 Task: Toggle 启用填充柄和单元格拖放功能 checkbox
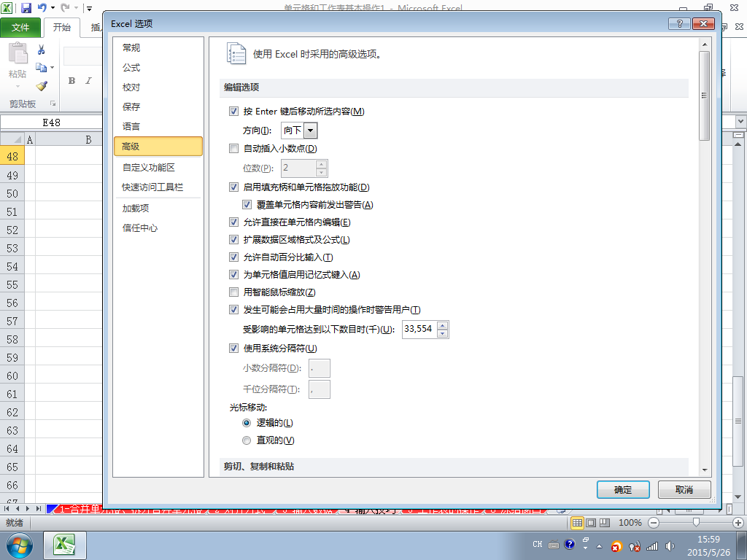[x=233, y=187]
